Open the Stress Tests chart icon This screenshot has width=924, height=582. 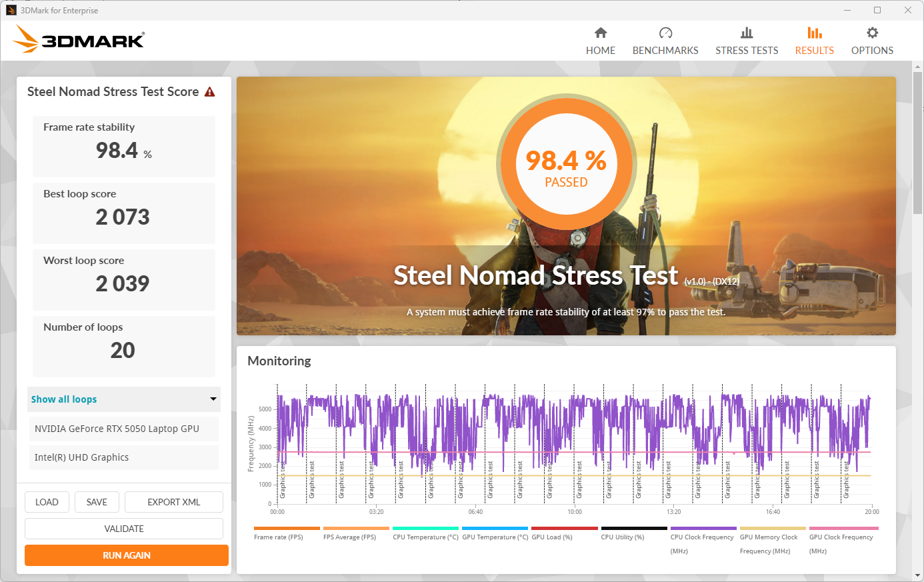pos(747,33)
